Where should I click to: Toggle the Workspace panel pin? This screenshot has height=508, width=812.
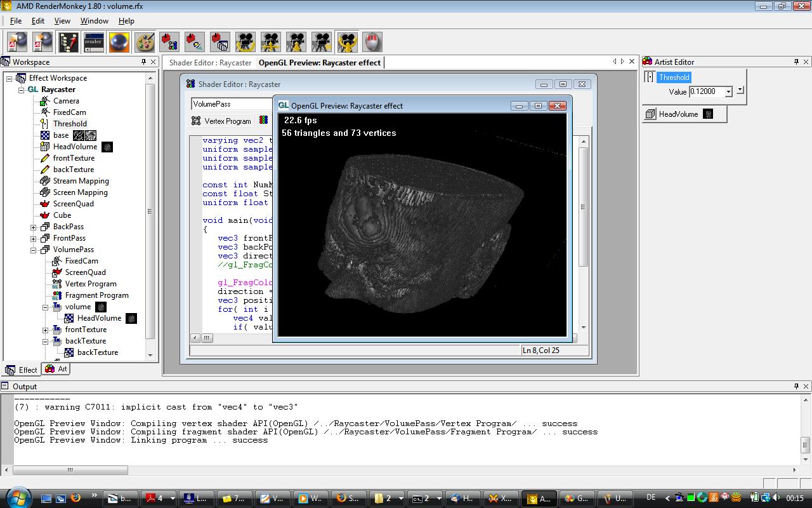point(143,62)
